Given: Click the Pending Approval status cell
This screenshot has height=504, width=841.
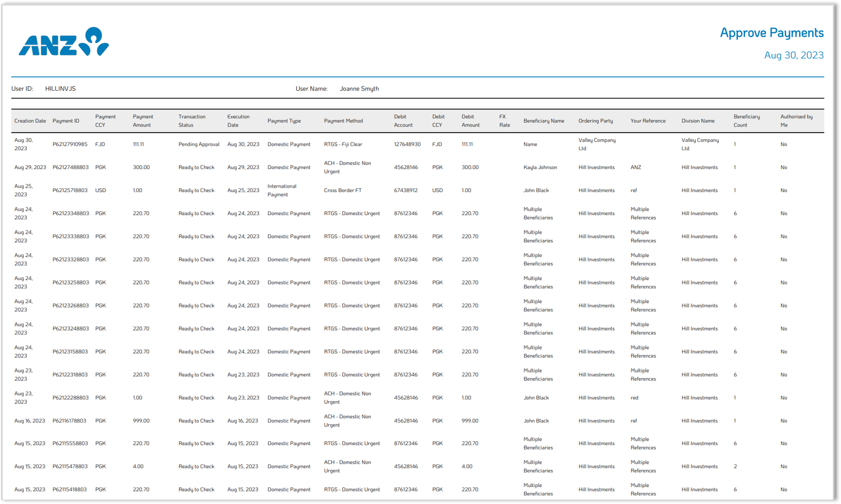Looking at the screenshot, I should pyautogui.click(x=199, y=145).
